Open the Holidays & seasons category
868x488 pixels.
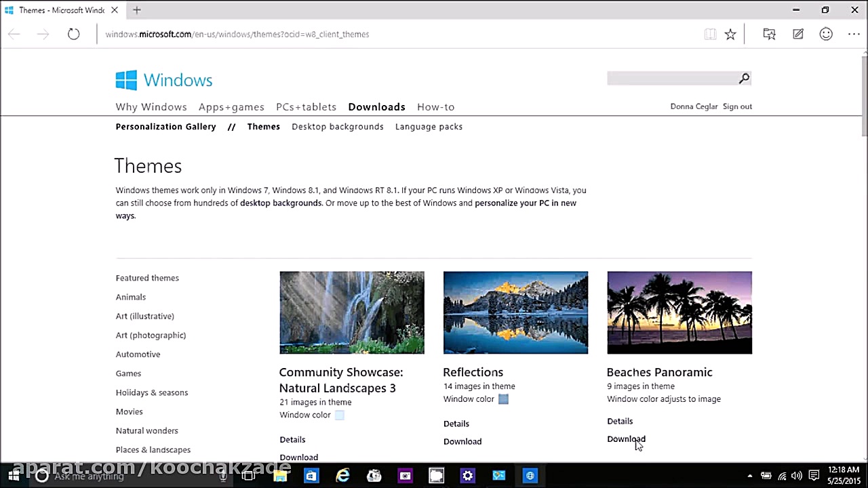[x=152, y=392]
